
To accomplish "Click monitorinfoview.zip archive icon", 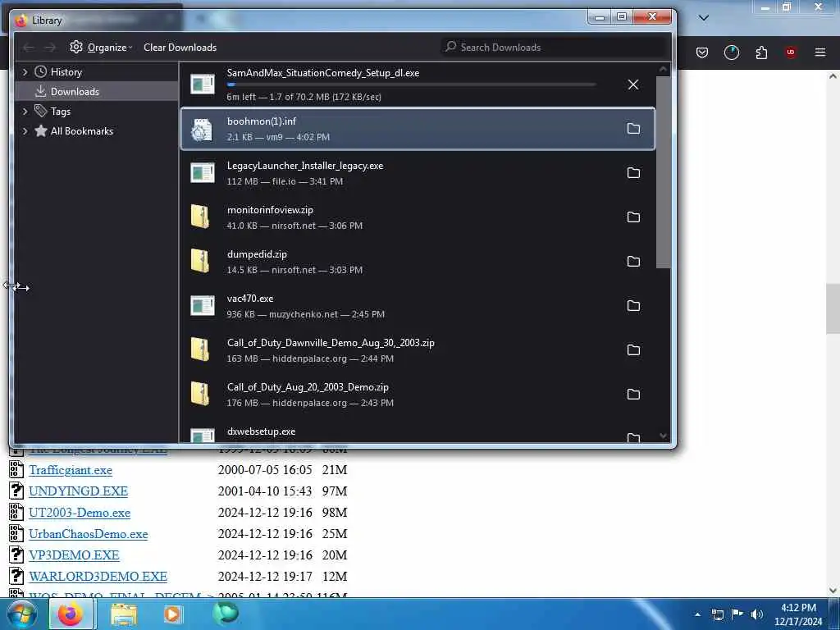I will click(200, 217).
